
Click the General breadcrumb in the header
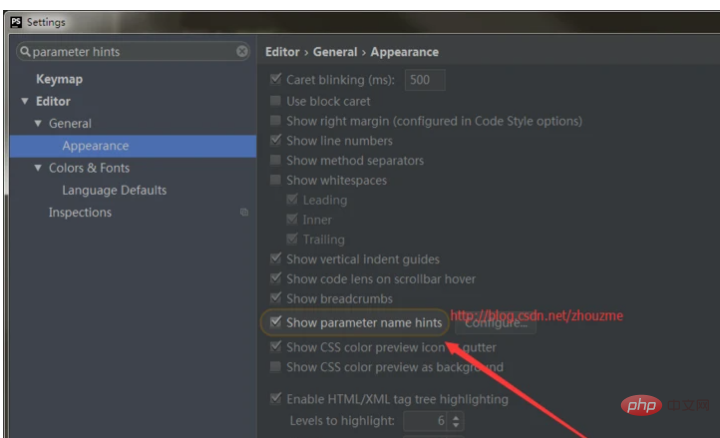(x=335, y=52)
